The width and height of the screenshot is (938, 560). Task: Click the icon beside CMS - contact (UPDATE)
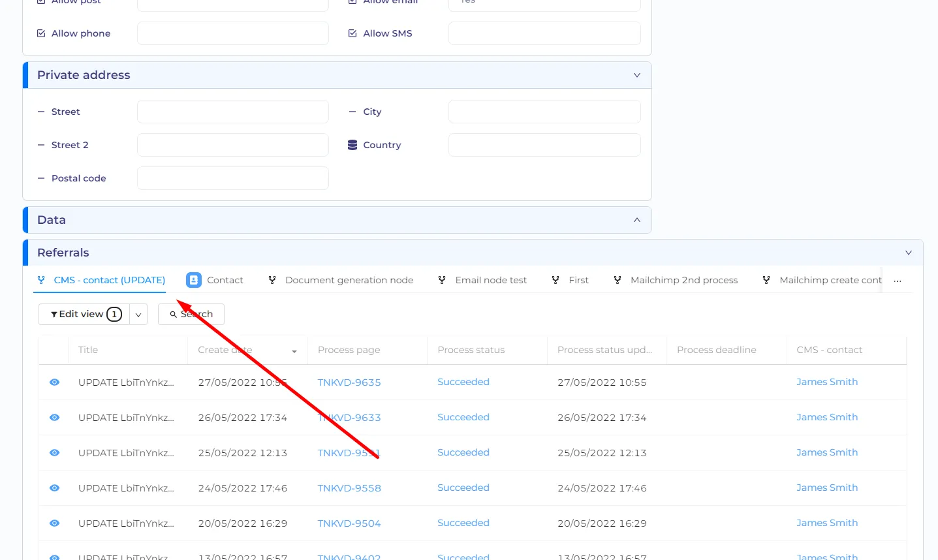[41, 280]
